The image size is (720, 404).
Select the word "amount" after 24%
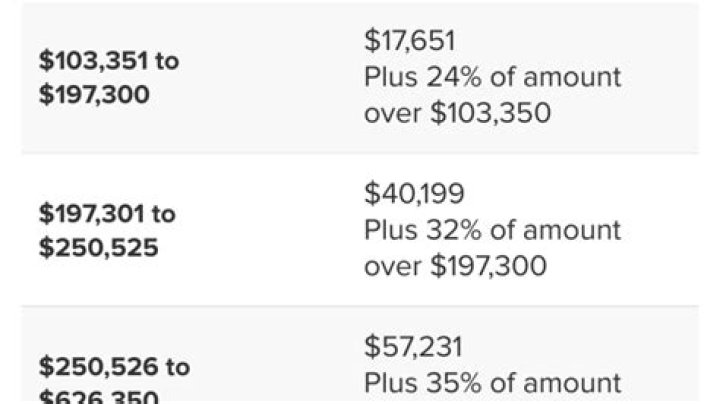point(573,77)
